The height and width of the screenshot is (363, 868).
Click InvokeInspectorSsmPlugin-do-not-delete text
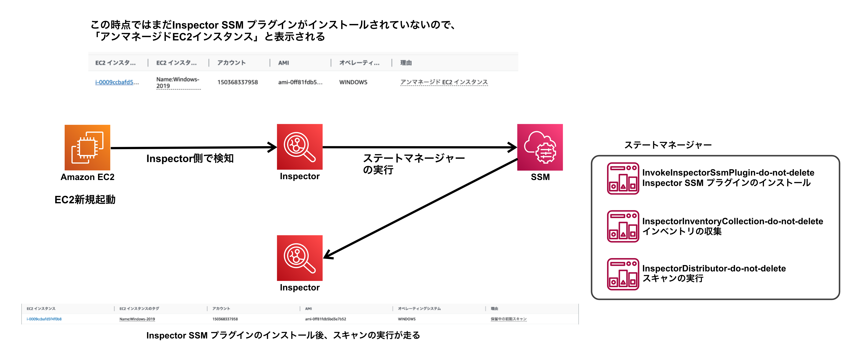click(728, 173)
